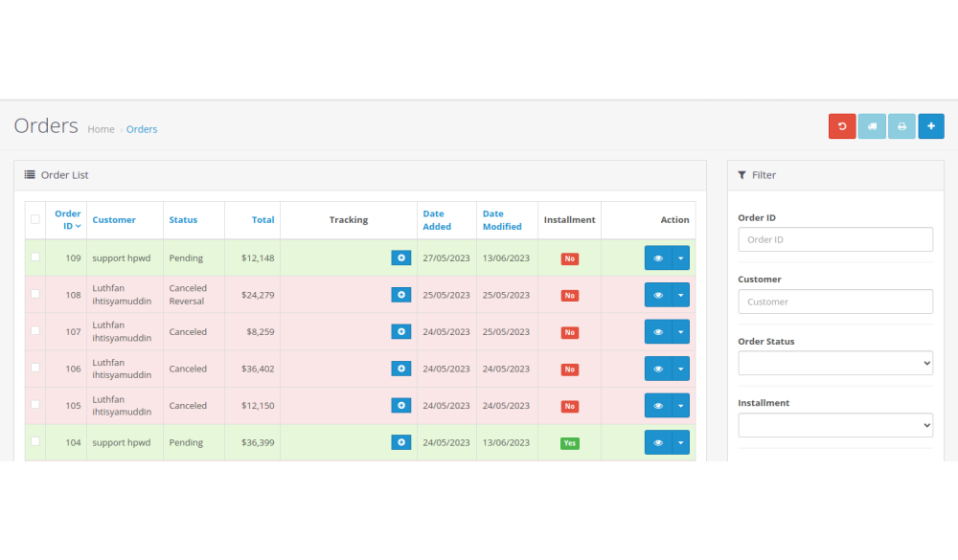The width and height of the screenshot is (958, 560).
Task: Add tracking for order 104
Action: tap(400, 443)
